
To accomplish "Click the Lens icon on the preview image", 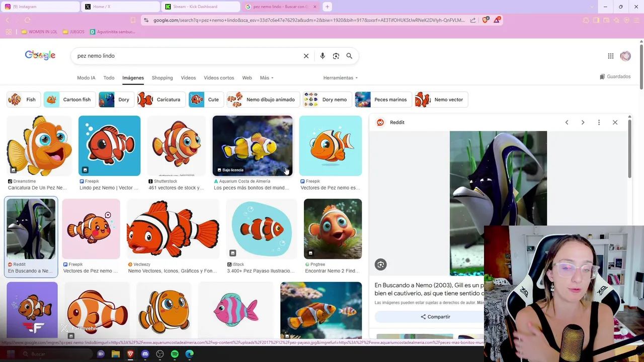I will 380,264.
